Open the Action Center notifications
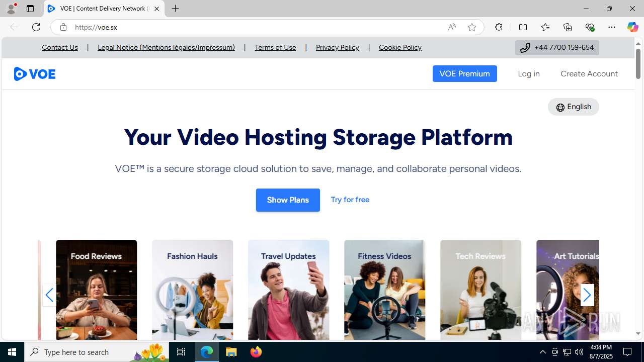 click(x=628, y=352)
